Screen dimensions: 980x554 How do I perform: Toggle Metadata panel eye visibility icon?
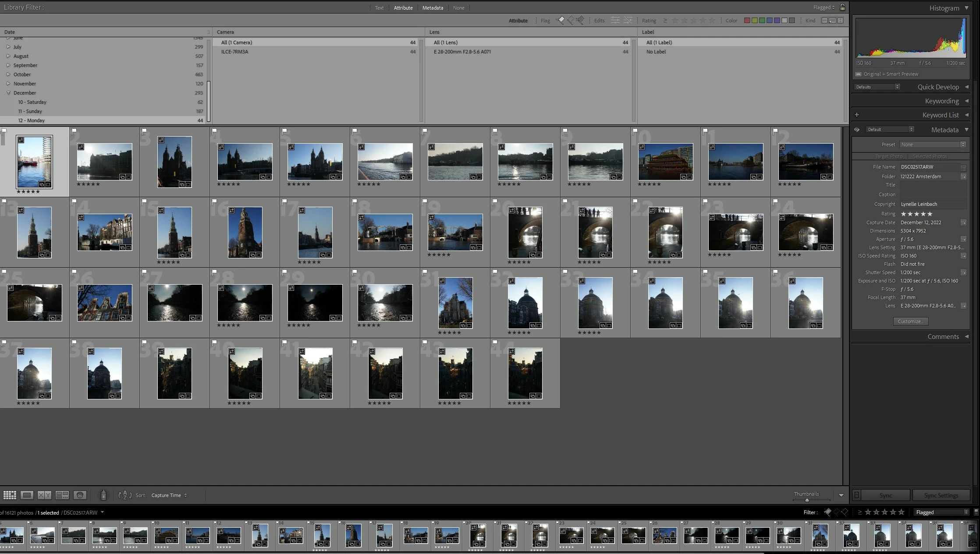(x=857, y=130)
